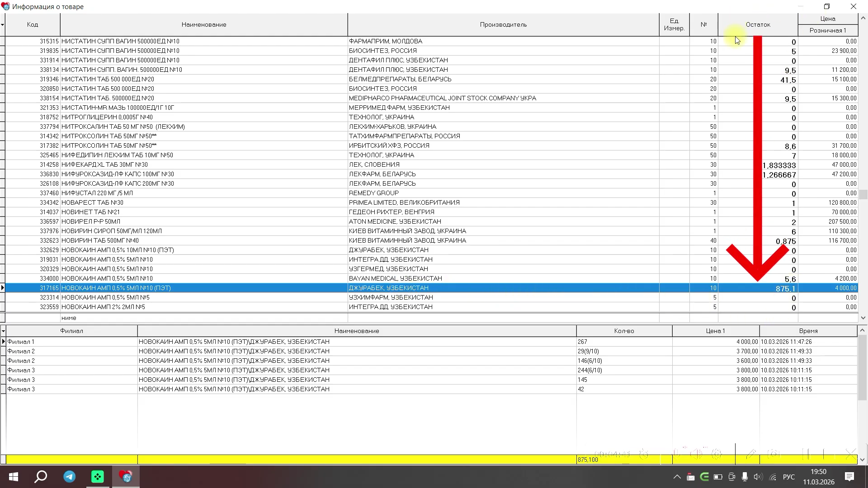Open the notification center icon
The image size is (868, 488).
(849, 477)
